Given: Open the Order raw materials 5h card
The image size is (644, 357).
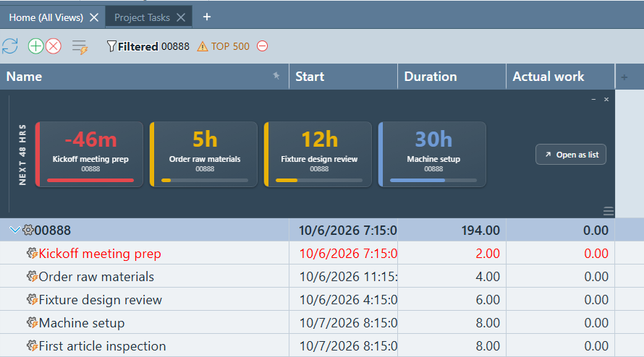Looking at the screenshot, I should pyautogui.click(x=204, y=154).
